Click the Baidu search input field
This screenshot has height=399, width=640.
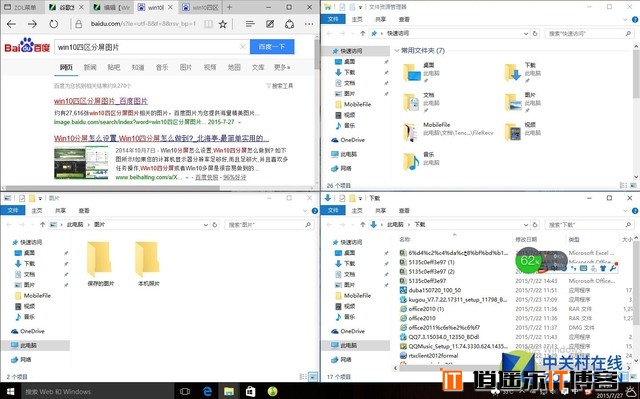(147, 47)
